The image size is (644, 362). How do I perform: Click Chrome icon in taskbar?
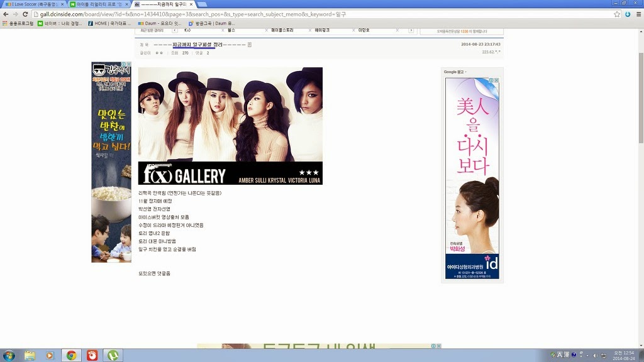[x=71, y=356]
